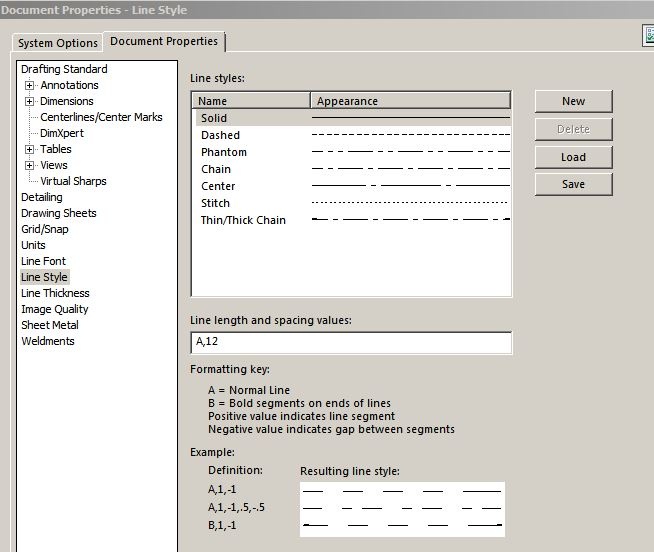Open Centerlines/Center Marks settings
654x552 pixels.
click(101, 117)
